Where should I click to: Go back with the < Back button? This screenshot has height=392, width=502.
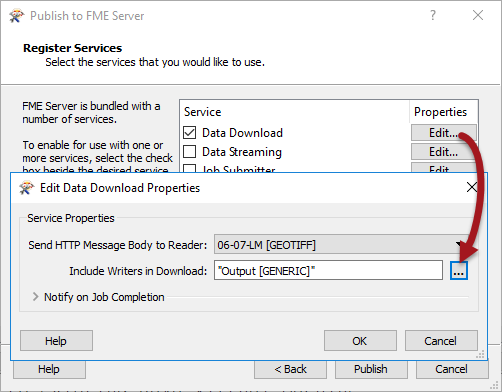click(290, 369)
